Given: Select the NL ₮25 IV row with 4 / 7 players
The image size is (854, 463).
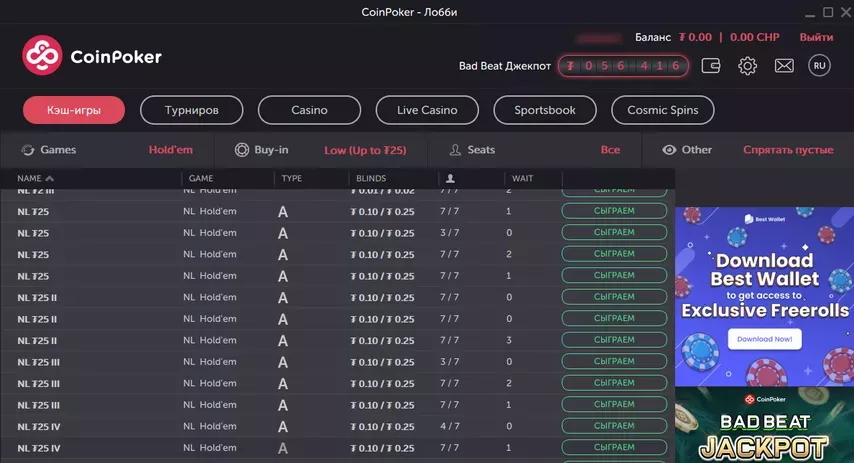Looking at the screenshot, I should [x=338, y=427].
